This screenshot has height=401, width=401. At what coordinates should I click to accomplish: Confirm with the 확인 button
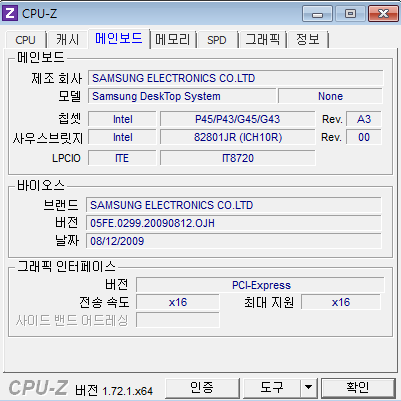[358, 388]
